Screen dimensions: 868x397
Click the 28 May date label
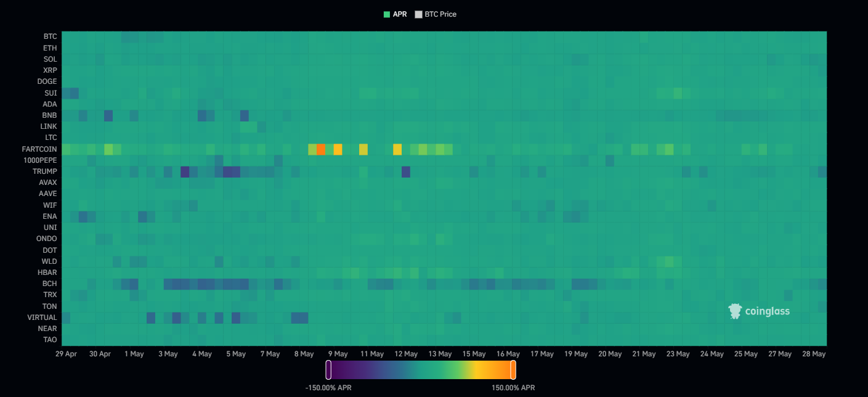tap(814, 354)
